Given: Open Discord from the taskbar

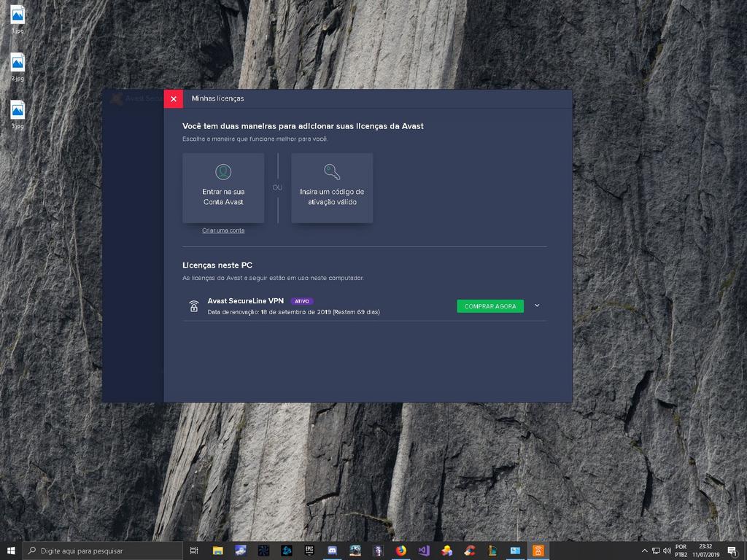Looking at the screenshot, I should (332, 551).
